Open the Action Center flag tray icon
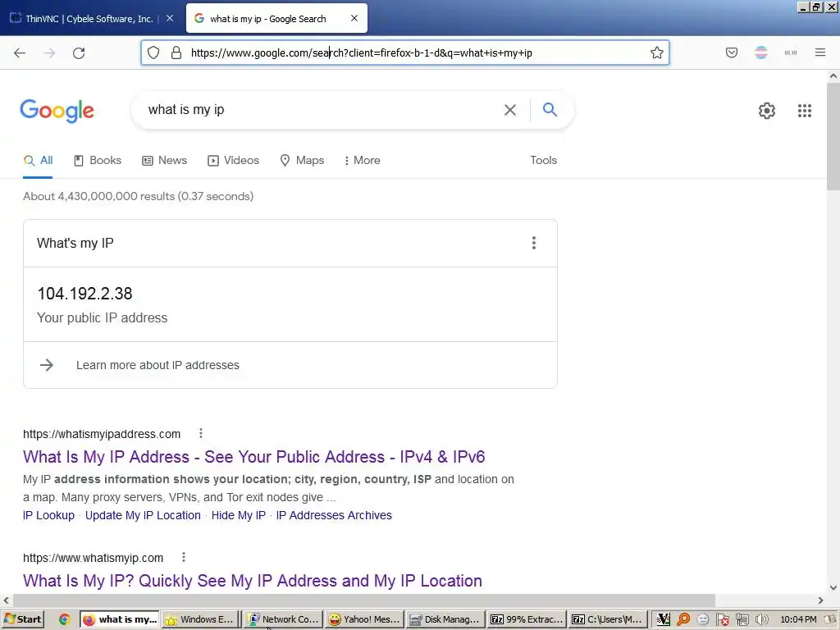This screenshot has width=840, height=630. (x=723, y=619)
